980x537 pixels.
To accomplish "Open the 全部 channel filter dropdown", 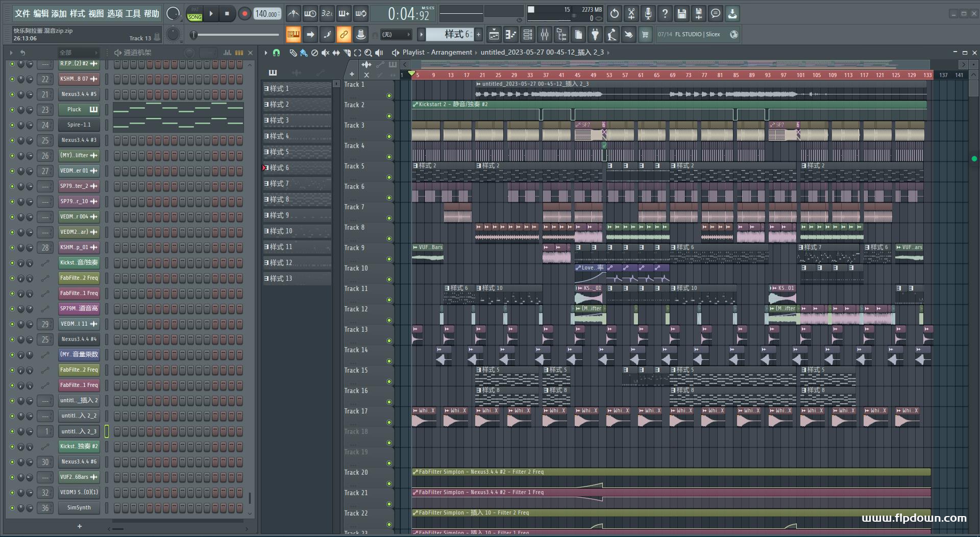I will tap(78, 53).
